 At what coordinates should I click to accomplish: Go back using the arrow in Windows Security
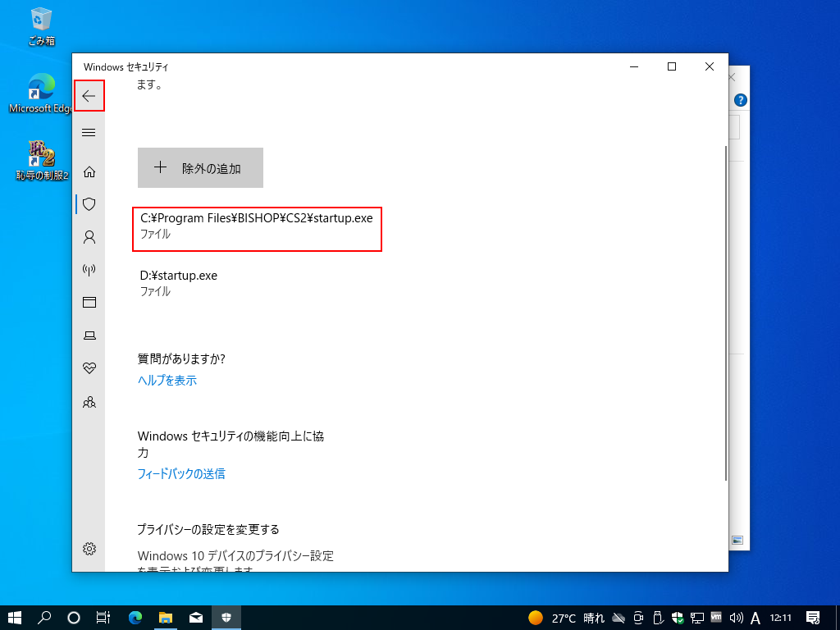click(89, 96)
